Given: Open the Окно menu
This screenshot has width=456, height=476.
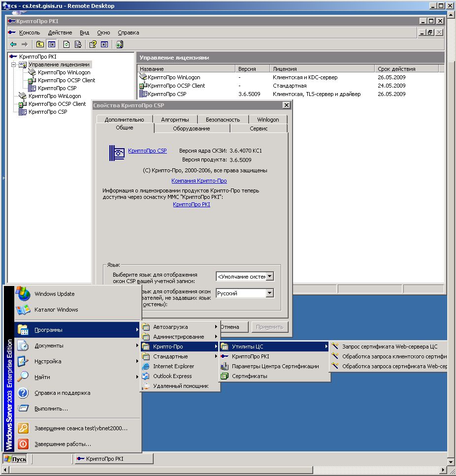Looking at the screenshot, I should tap(103, 32).
